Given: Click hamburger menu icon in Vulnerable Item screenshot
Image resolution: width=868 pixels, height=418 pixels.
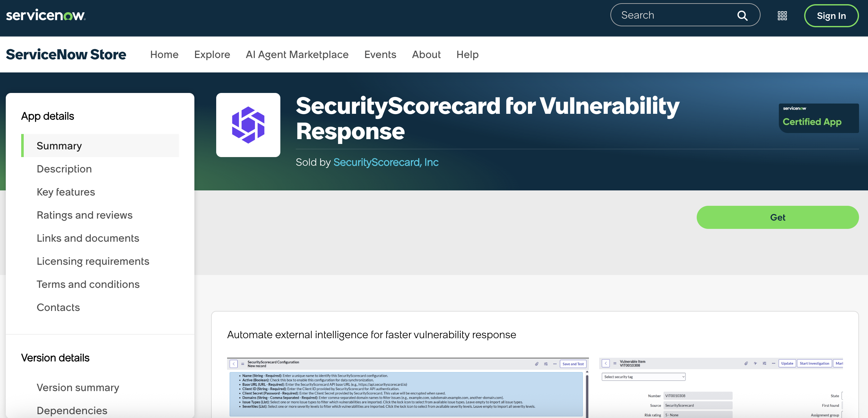Looking at the screenshot, I should (615, 364).
